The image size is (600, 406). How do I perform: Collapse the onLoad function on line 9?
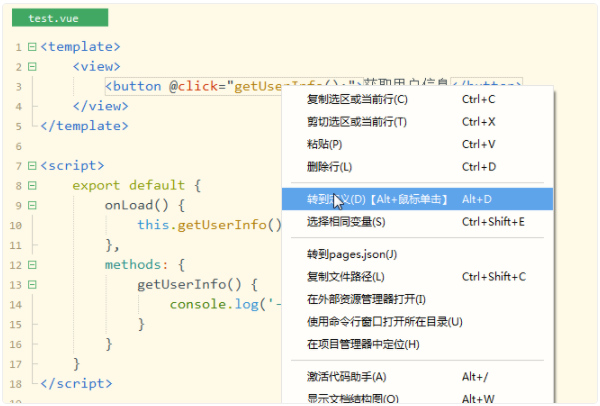point(32,205)
